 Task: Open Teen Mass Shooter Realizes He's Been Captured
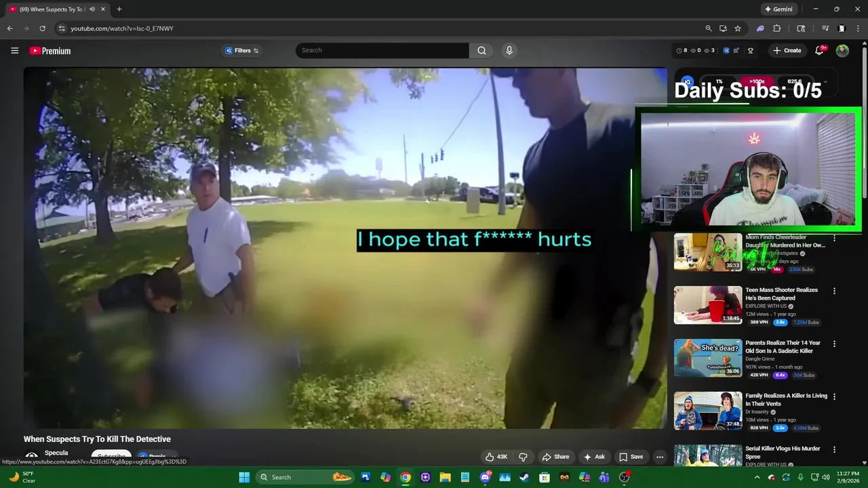pos(781,293)
